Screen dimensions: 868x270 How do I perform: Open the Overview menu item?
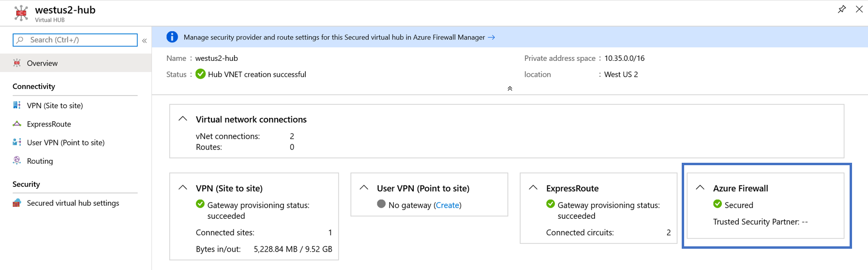[42, 63]
